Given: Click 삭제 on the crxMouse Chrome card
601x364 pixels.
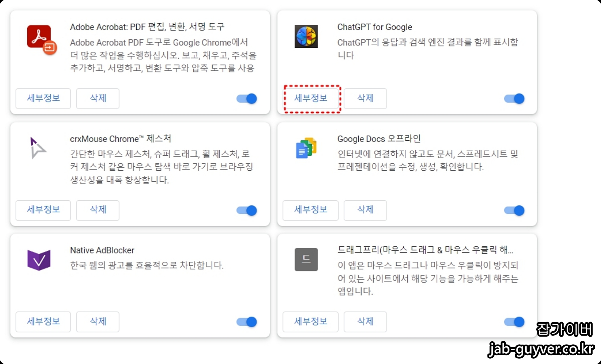Looking at the screenshot, I should (98, 210).
